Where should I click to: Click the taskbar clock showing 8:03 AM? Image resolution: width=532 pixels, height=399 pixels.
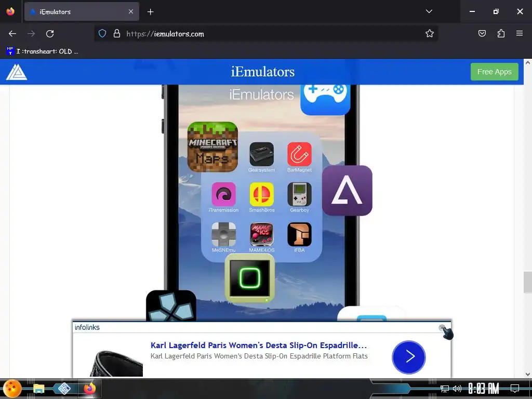pyautogui.click(x=484, y=389)
